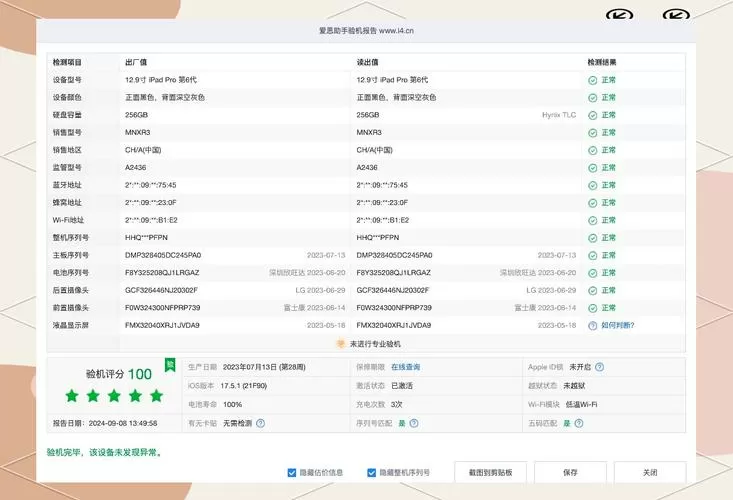Click the green check icon in 后置摄像头 row
Screen dimensions: 733x500
coord(592,291)
